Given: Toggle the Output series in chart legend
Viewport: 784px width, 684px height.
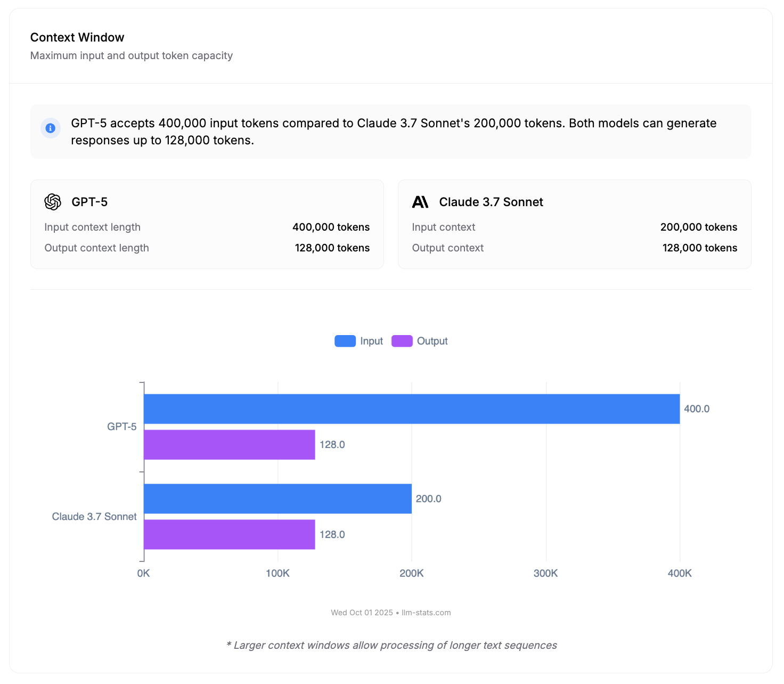Looking at the screenshot, I should click(432, 341).
